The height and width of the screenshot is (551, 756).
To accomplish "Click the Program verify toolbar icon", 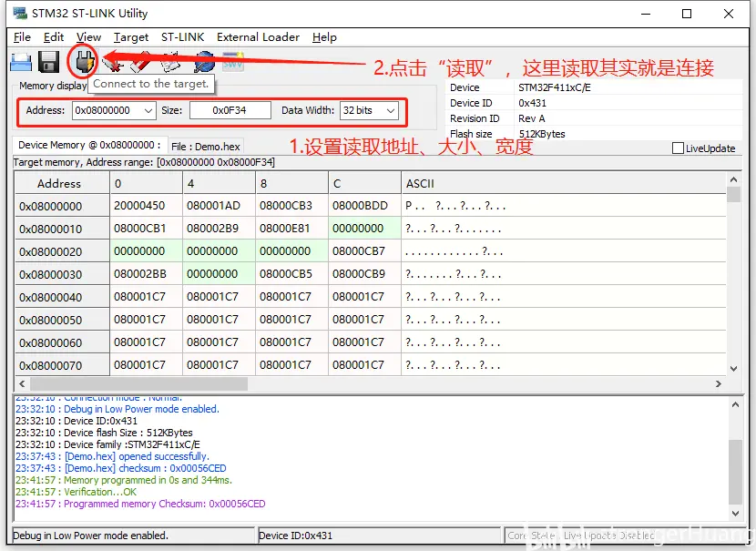I will pyautogui.click(x=170, y=62).
